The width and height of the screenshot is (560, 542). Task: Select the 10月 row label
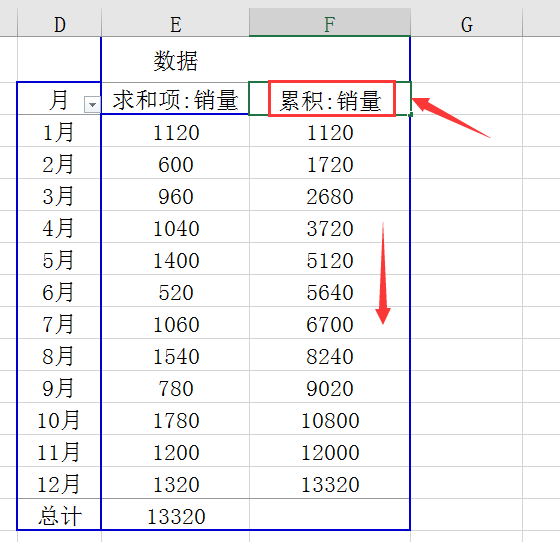click(x=59, y=418)
